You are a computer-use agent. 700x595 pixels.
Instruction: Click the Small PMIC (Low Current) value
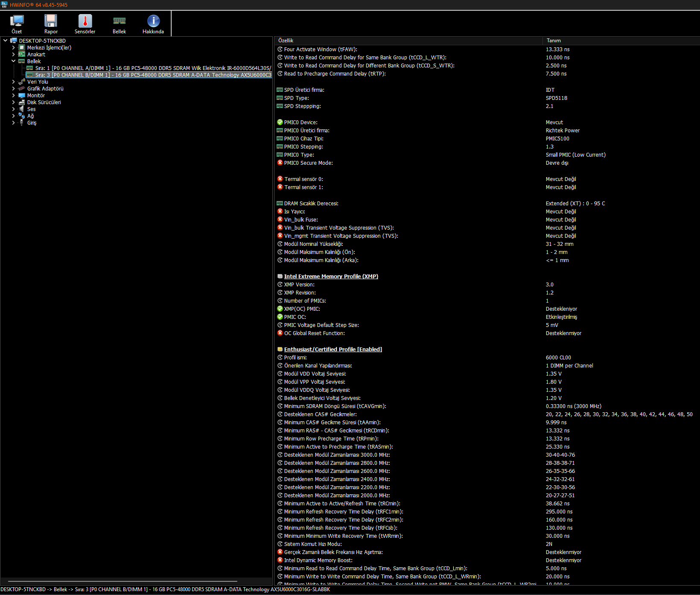click(x=575, y=155)
